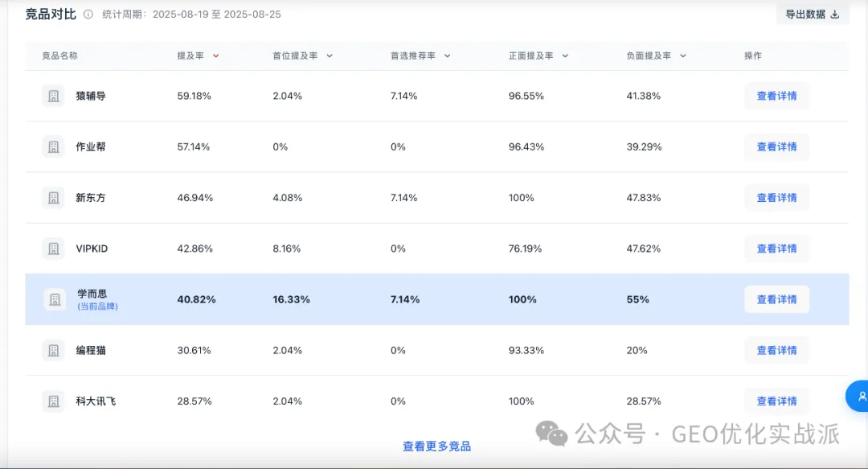This screenshot has height=469, width=868.
Task: Click the 首位提及率 header text
Action: [295, 56]
